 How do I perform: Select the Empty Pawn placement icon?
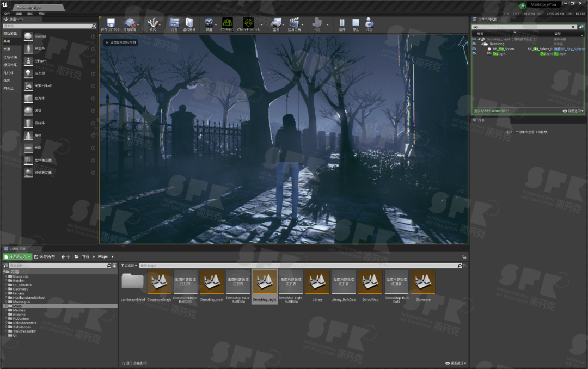pos(28,61)
